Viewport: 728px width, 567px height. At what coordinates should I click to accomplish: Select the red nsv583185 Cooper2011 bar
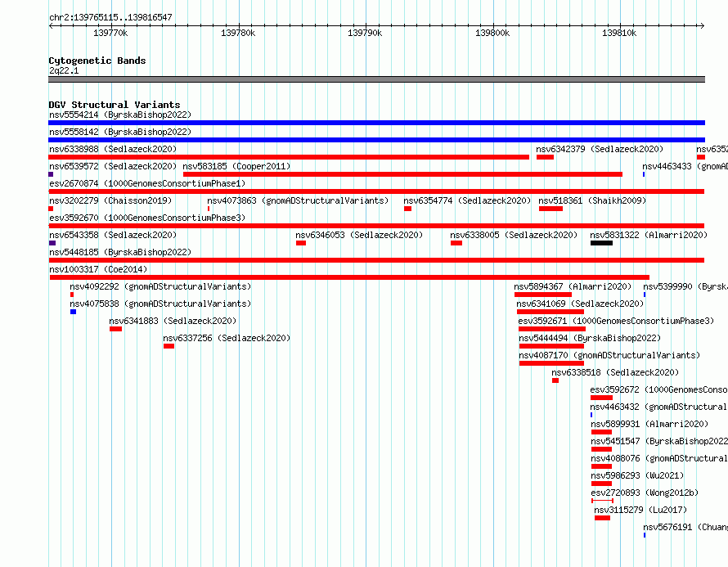(x=402, y=174)
